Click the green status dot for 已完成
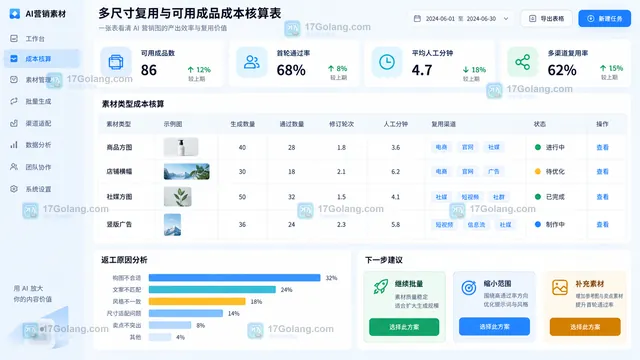The image size is (640, 360). (538, 197)
